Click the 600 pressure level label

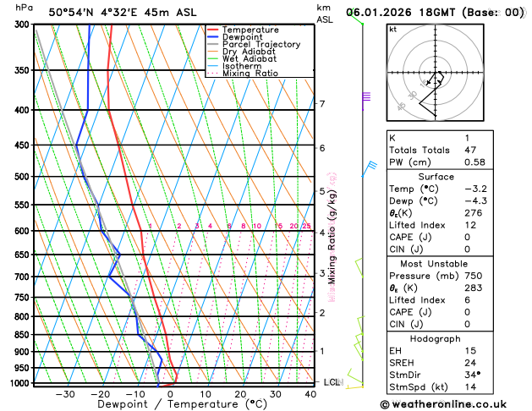pyautogui.click(x=24, y=231)
